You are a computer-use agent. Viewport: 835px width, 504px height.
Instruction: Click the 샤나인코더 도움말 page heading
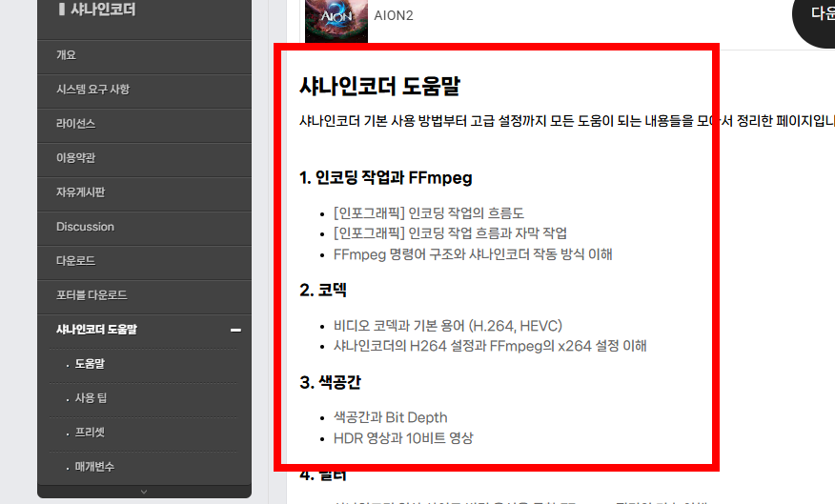(x=379, y=86)
